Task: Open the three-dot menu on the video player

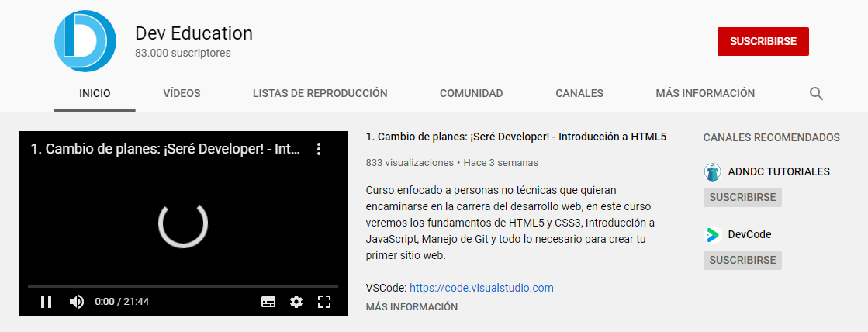Action: tap(318, 149)
